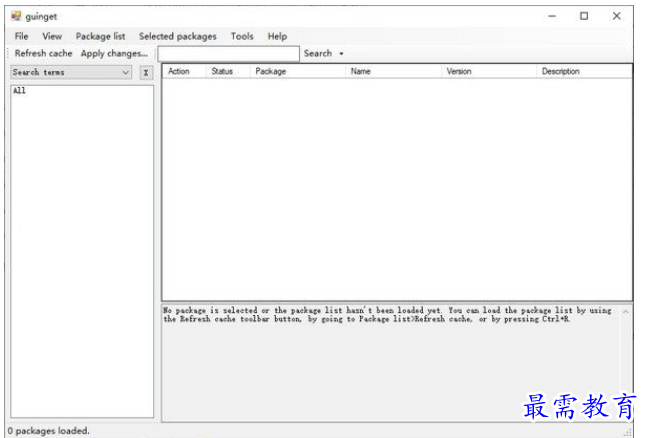Maximize the guinget window
The image size is (645, 438).
[584, 16]
